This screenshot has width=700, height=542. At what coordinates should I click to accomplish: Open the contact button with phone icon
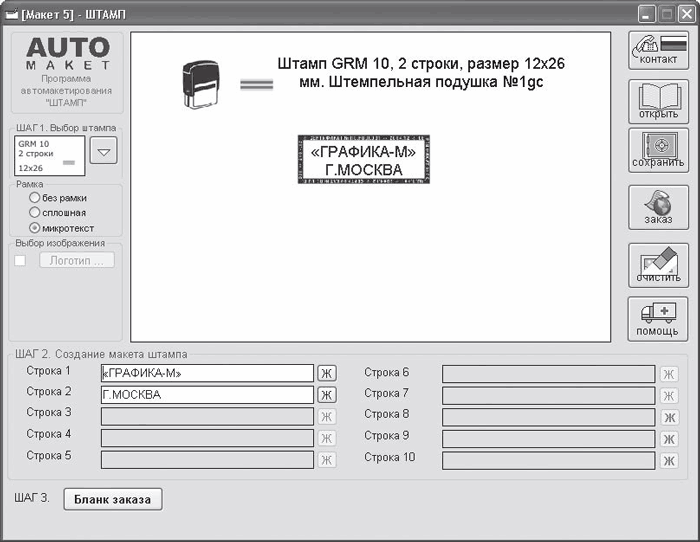658,50
